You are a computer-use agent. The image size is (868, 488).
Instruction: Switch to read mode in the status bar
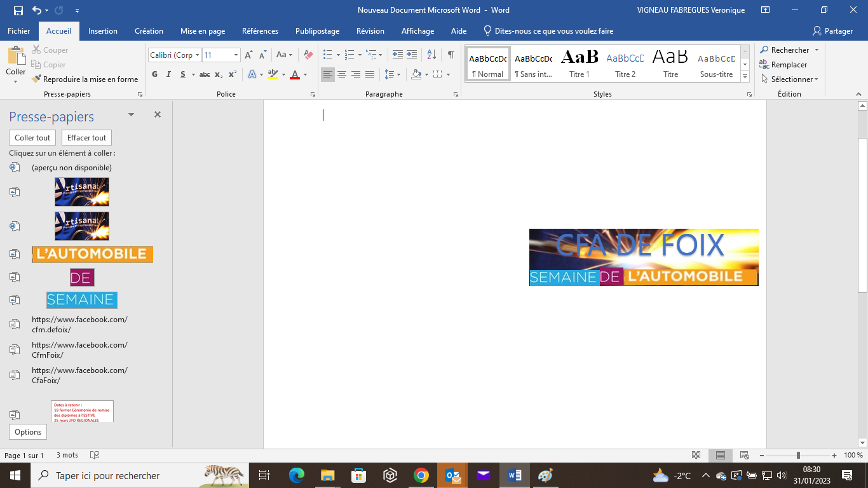[696, 456]
